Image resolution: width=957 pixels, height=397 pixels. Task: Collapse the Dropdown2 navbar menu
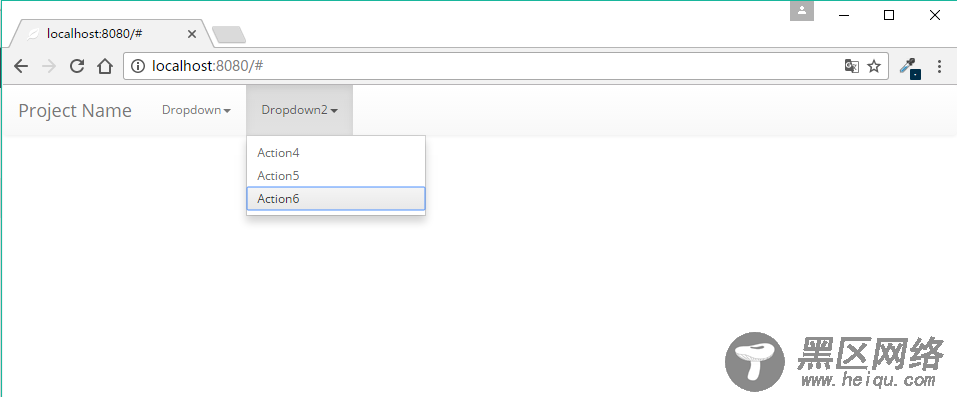tap(300, 110)
